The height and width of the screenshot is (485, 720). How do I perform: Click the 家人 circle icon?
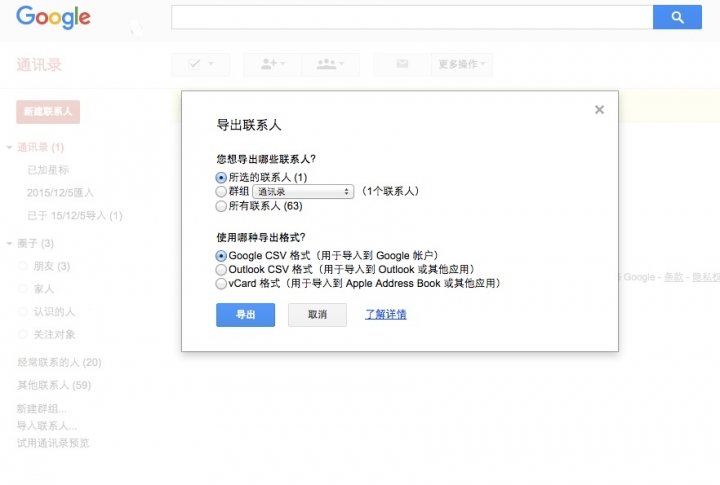22,289
